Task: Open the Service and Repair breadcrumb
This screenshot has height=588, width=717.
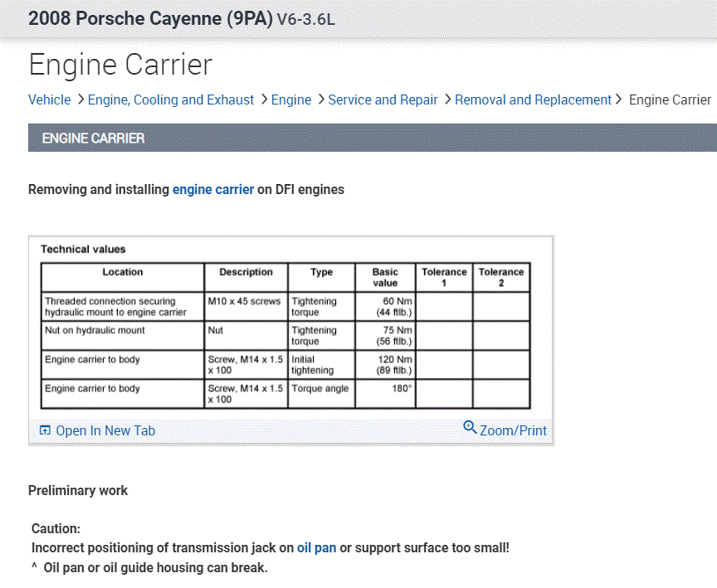Action: (383, 100)
